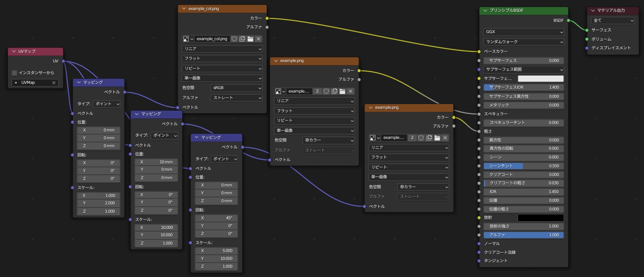Click the fake user shield icon on example_col.png
The height and width of the screenshot is (277, 644).
234,38
